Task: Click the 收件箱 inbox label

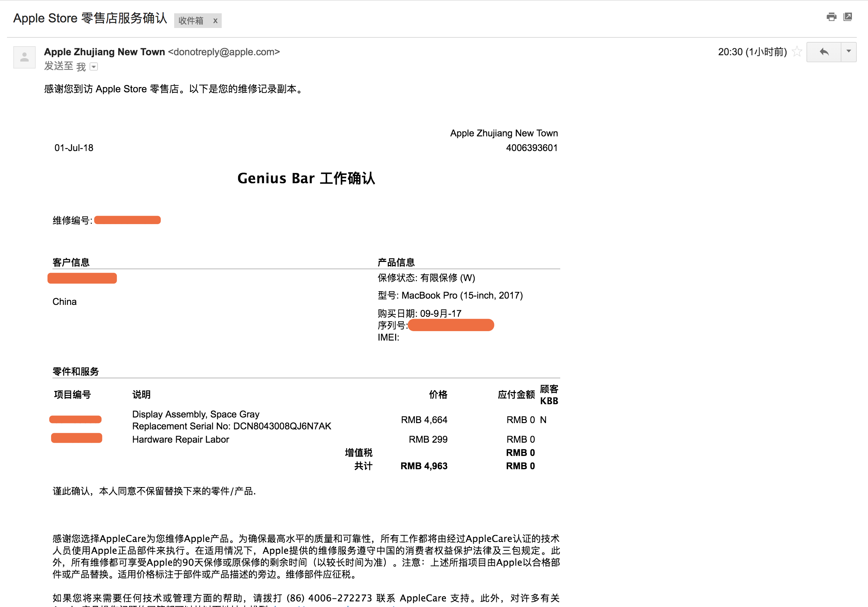Action: point(191,21)
